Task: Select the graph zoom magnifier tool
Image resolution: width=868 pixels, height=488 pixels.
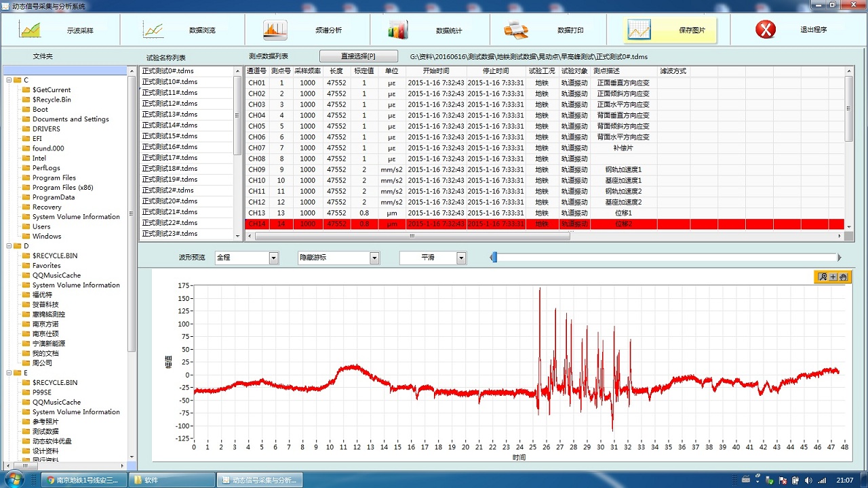Action: click(x=823, y=277)
